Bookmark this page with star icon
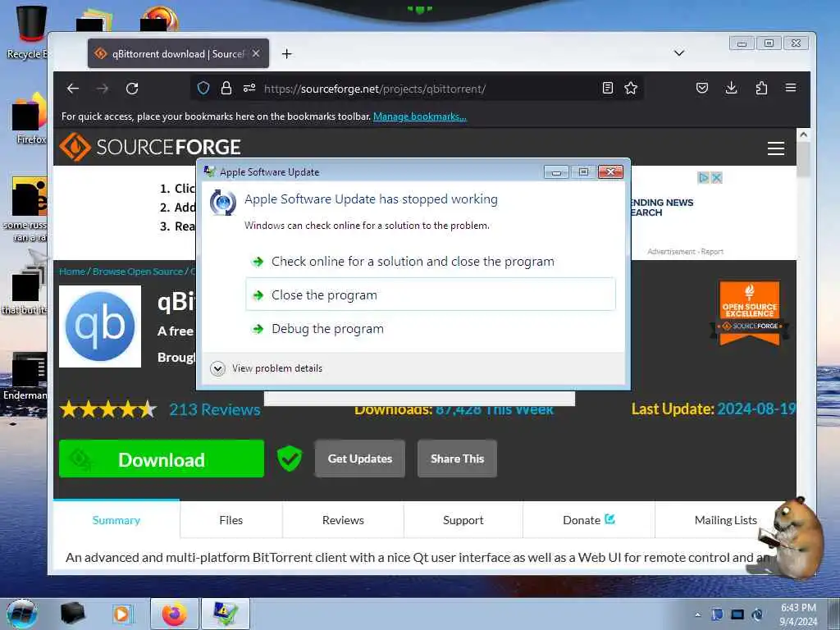Screen dimensions: 840x630 [631, 88]
